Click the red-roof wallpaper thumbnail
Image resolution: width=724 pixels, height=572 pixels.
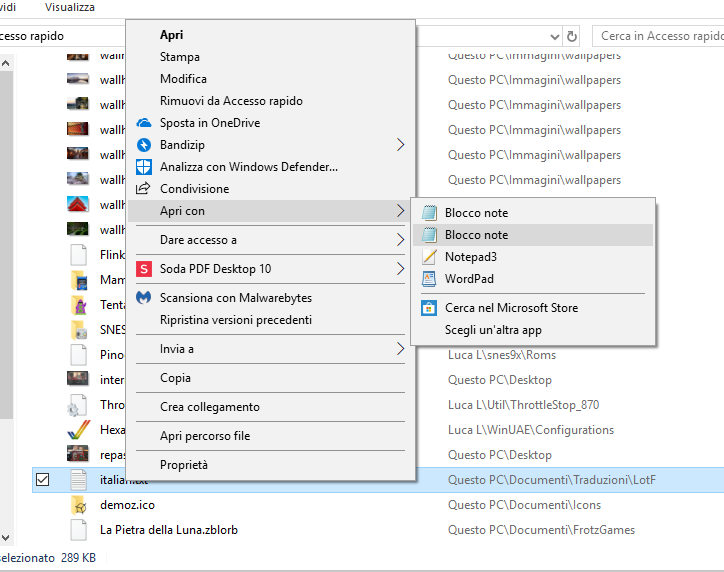pos(78,205)
